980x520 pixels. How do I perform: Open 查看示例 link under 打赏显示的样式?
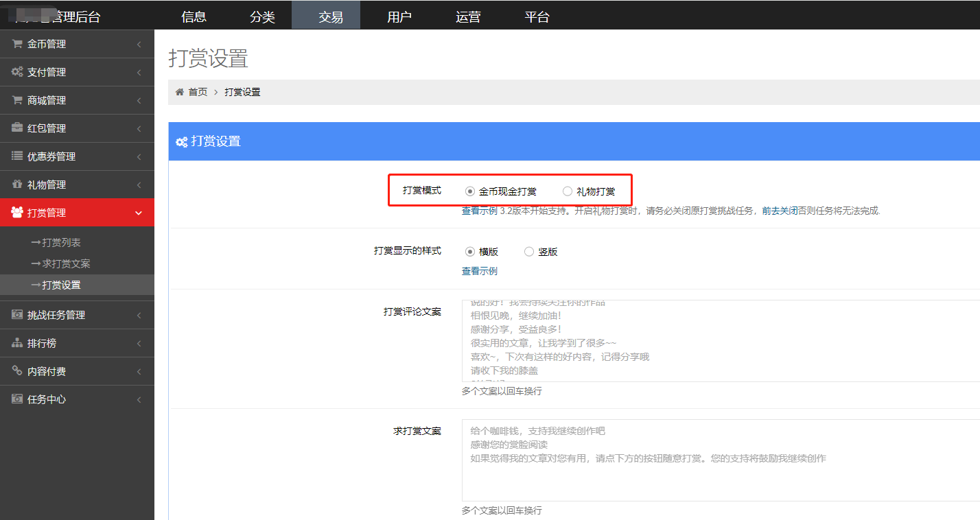point(480,271)
